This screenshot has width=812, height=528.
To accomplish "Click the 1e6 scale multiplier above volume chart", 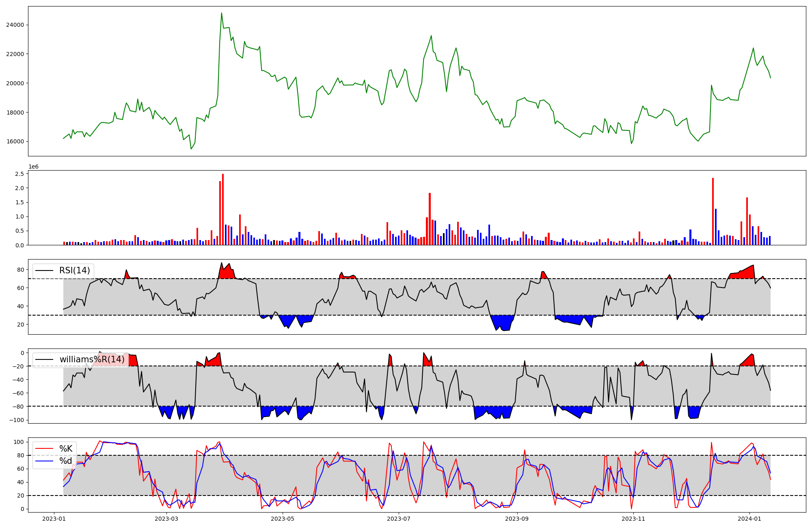I will coord(33,167).
